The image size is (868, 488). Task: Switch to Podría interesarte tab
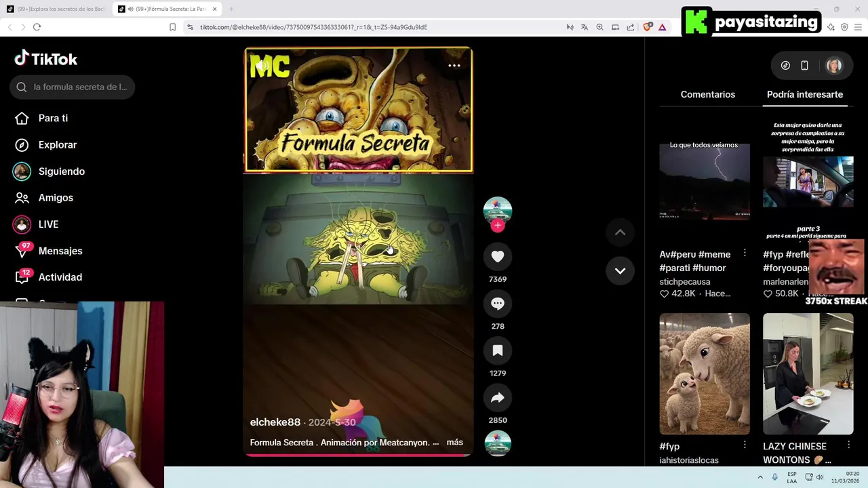point(805,94)
